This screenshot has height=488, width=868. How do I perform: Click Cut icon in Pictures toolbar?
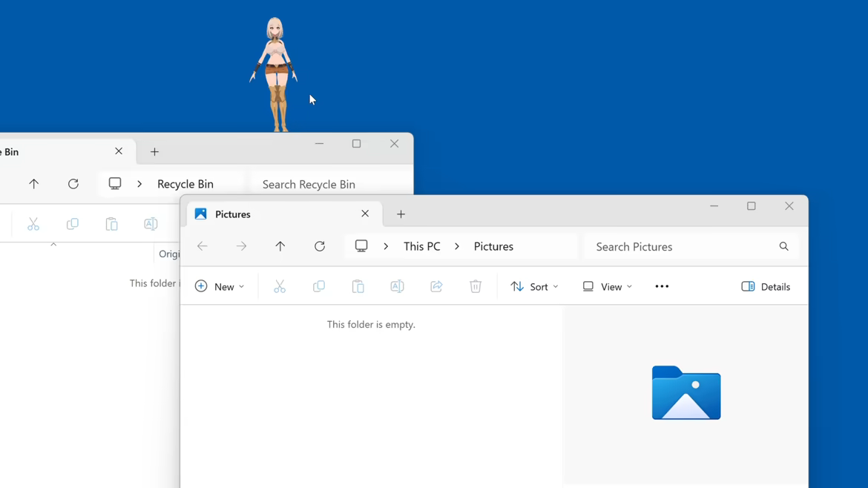pos(280,286)
